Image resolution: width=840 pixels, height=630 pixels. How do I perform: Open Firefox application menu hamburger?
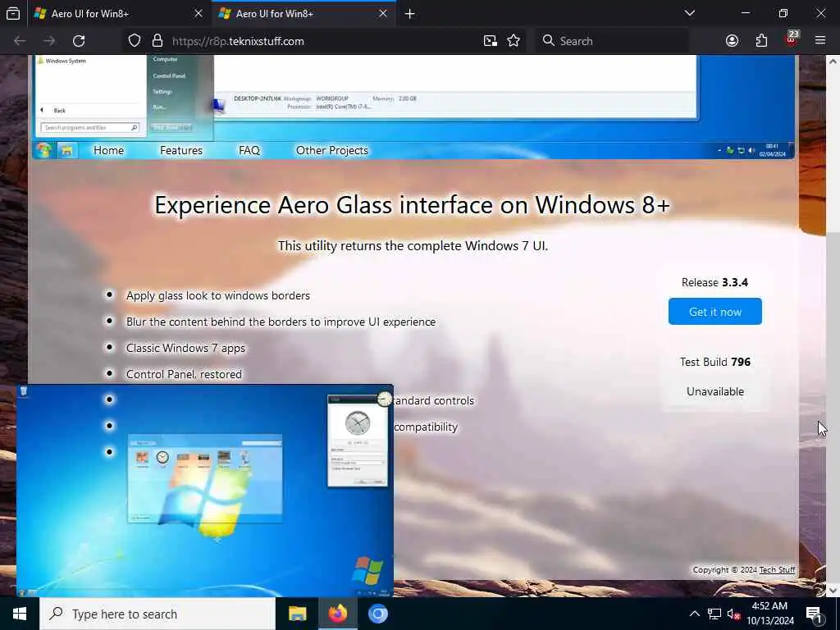click(820, 41)
